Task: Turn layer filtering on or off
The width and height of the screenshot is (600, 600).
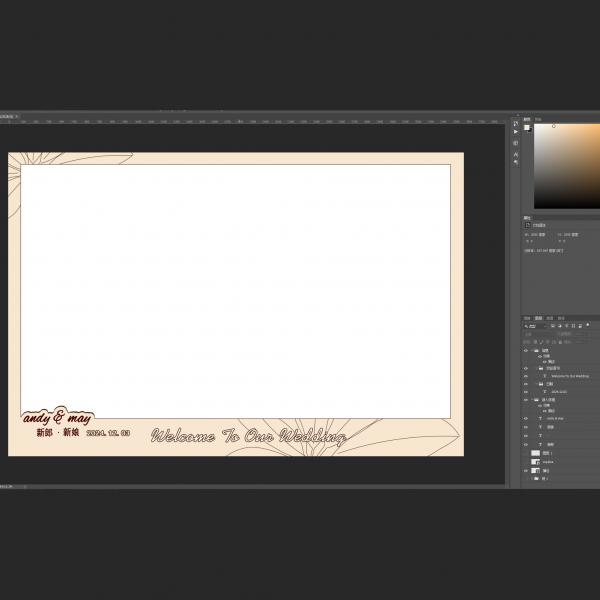Action: pyautogui.click(x=585, y=326)
